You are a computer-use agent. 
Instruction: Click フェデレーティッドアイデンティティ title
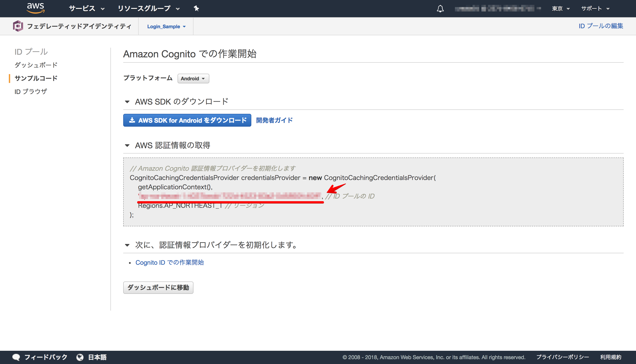point(79,26)
